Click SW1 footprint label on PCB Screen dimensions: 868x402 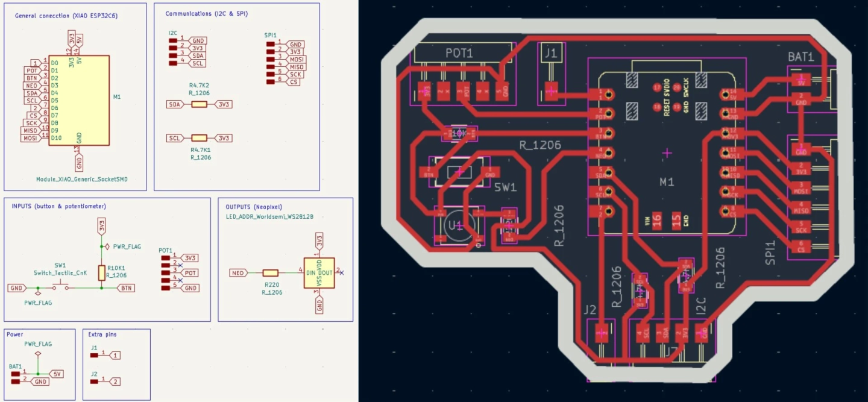pyautogui.click(x=506, y=187)
